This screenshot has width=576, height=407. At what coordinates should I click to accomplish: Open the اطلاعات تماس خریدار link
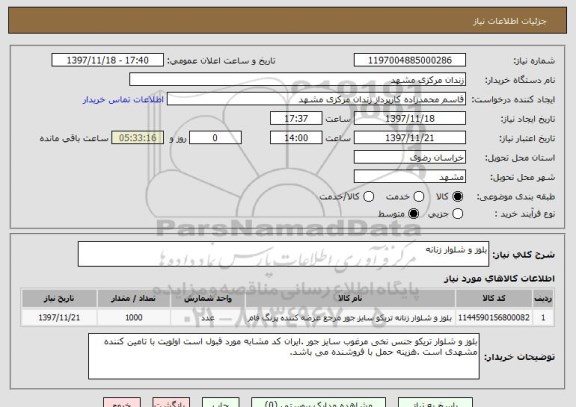[x=123, y=100]
